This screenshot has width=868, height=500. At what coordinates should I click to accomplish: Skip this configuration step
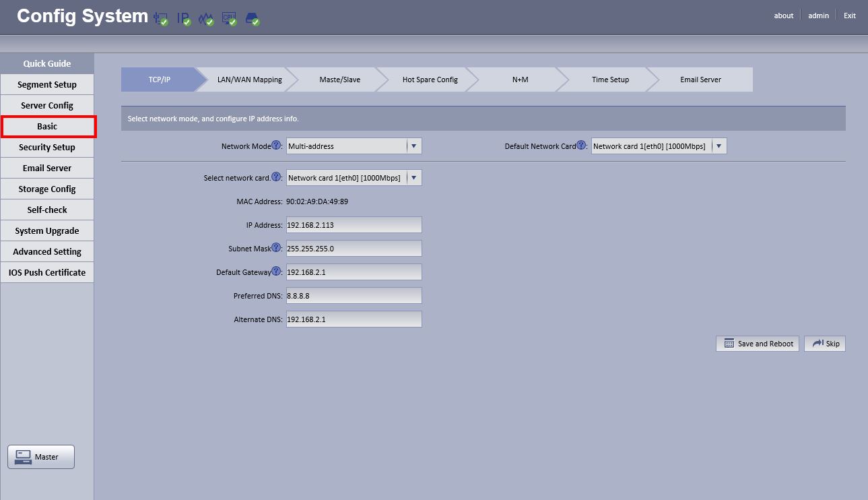[825, 344]
